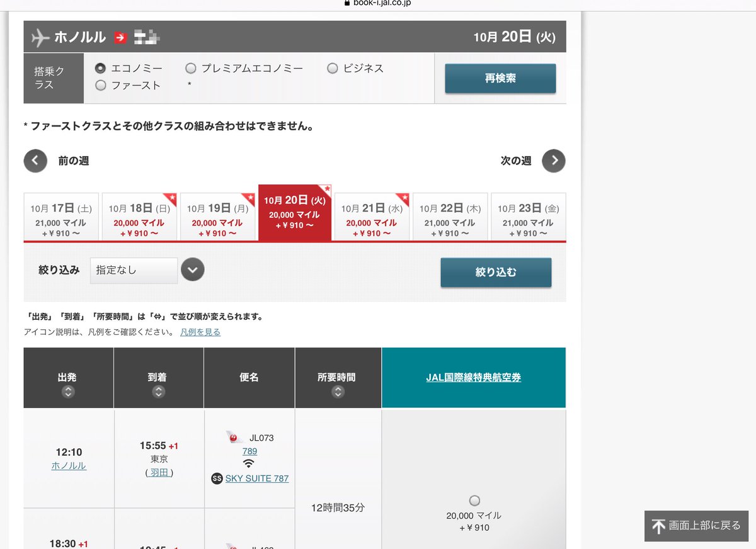Sort by 到着 column toggle
Screen dimensions: 756x549
[159, 392]
